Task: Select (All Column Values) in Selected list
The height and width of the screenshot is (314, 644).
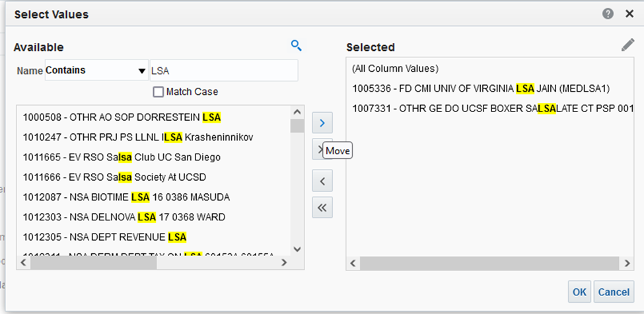Action: point(395,69)
